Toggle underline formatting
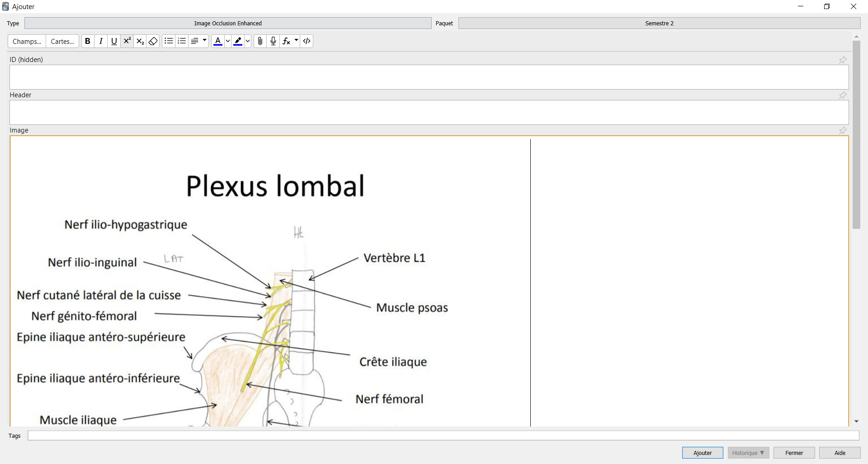868x464 pixels. 114,41
